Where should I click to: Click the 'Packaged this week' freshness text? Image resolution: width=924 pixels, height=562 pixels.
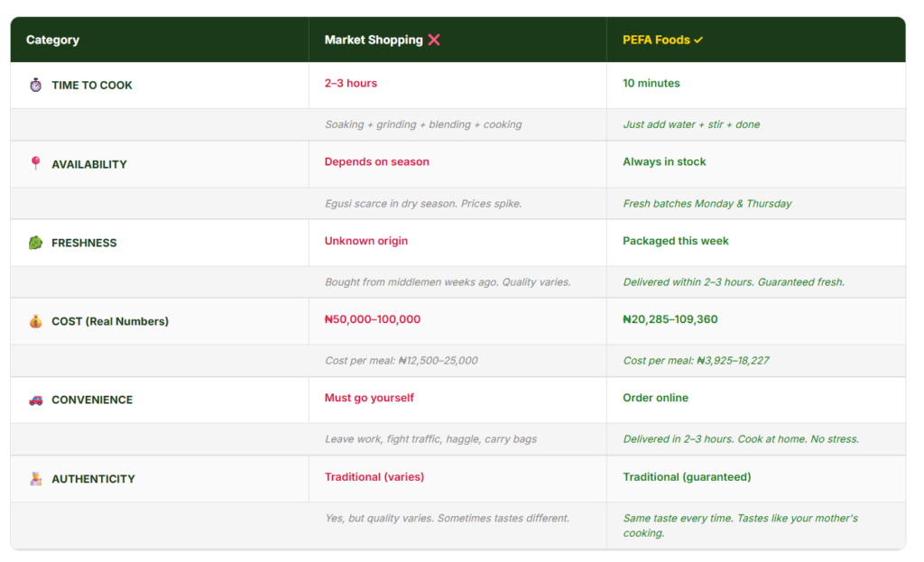(676, 241)
